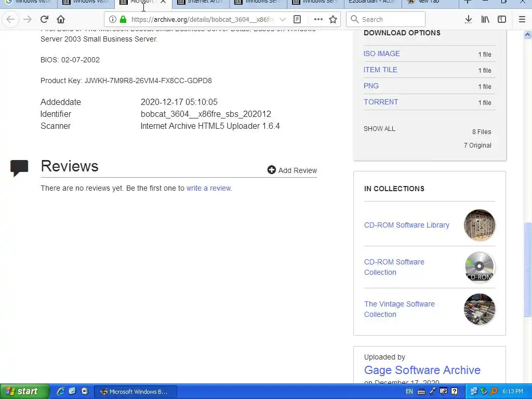Open The Vintage Software Collection link
The width and height of the screenshot is (532, 399).
[x=400, y=309]
